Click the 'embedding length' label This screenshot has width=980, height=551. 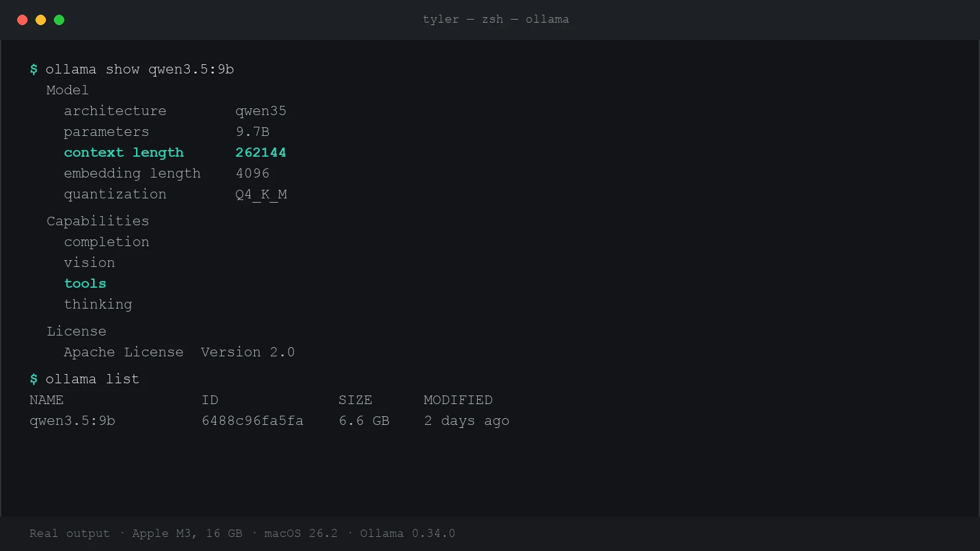point(132,173)
